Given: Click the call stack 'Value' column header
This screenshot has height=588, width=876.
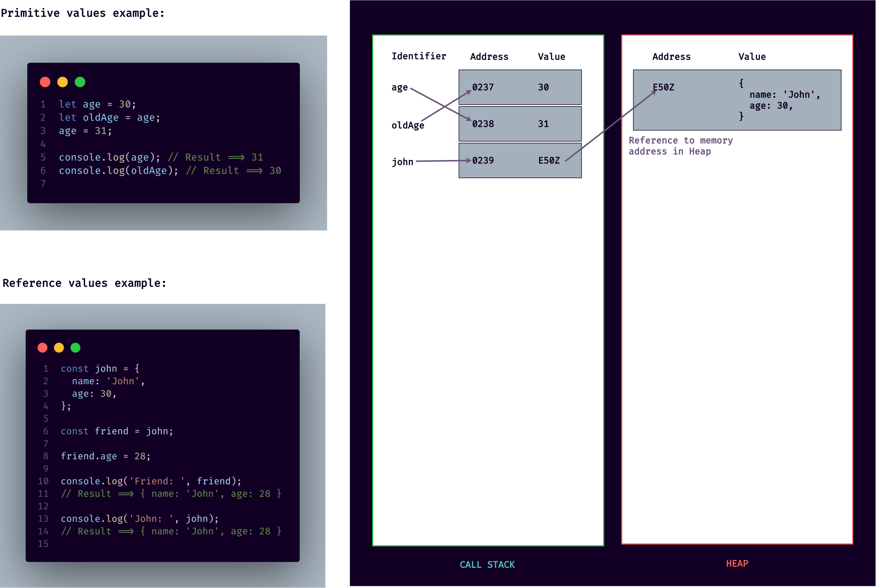Looking at the screenshot, I should point(551,57).
